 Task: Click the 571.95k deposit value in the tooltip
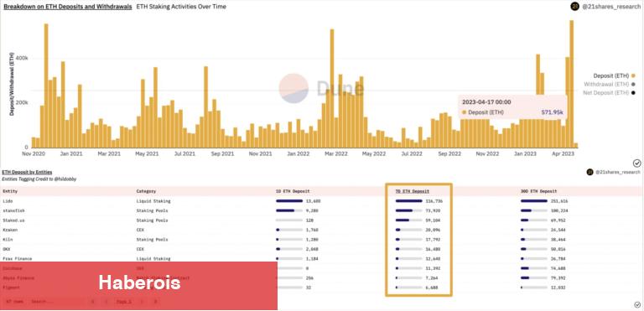pyautogui.click(x=552, y=112)
